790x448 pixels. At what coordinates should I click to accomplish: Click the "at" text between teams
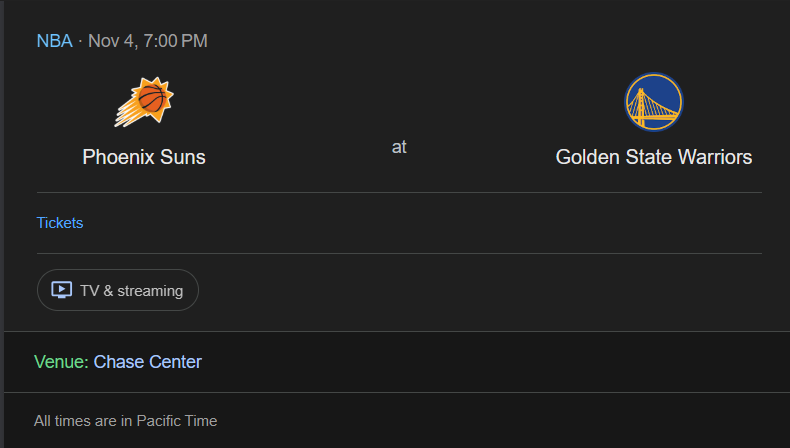click(x=399, y=147)
